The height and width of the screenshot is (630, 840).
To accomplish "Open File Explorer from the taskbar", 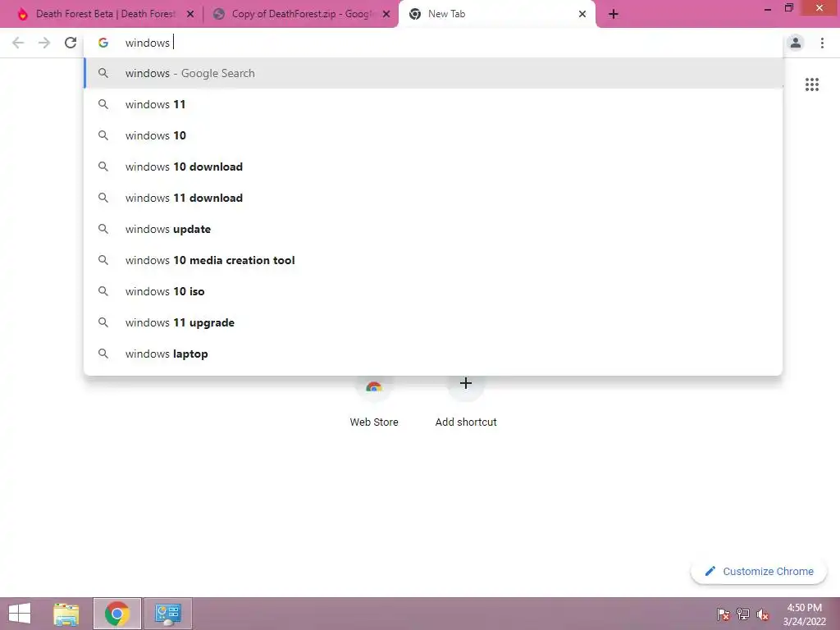I will click(x=66, y=614).
